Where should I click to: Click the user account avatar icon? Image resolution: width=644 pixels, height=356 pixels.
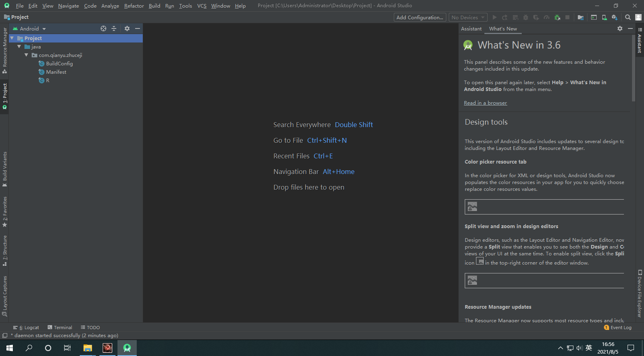coord(638,17)
